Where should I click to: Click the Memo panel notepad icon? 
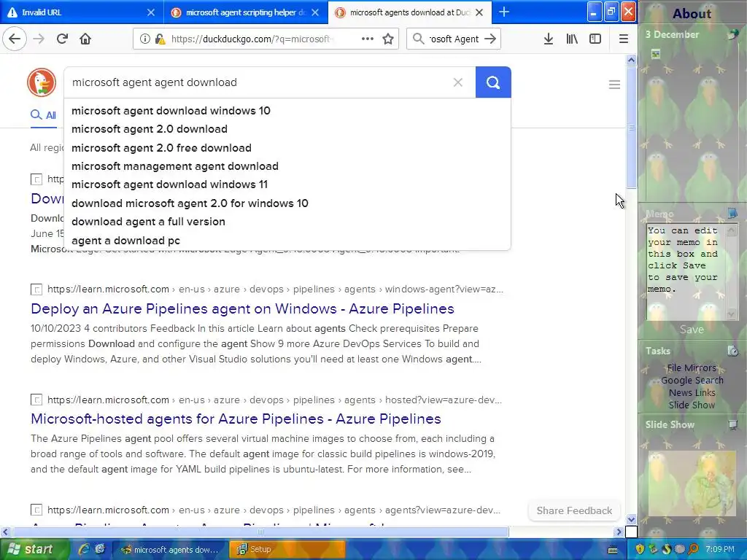(732, 213)
